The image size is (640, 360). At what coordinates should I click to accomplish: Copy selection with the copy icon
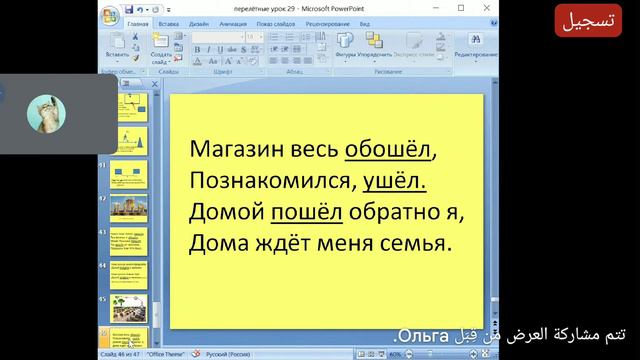[x=136, y=48]
